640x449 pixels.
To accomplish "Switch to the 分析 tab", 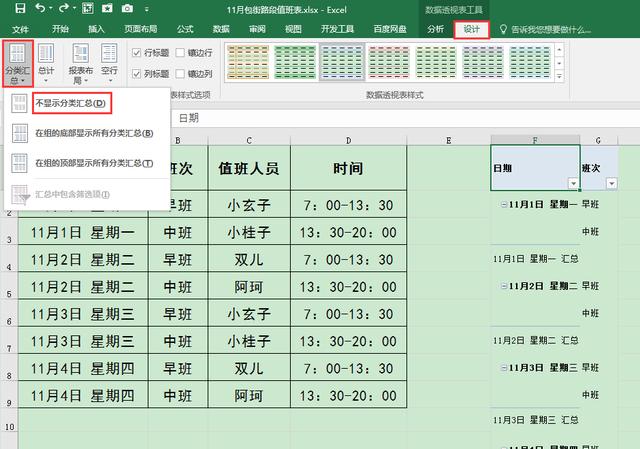I will (x=435, y=29).
